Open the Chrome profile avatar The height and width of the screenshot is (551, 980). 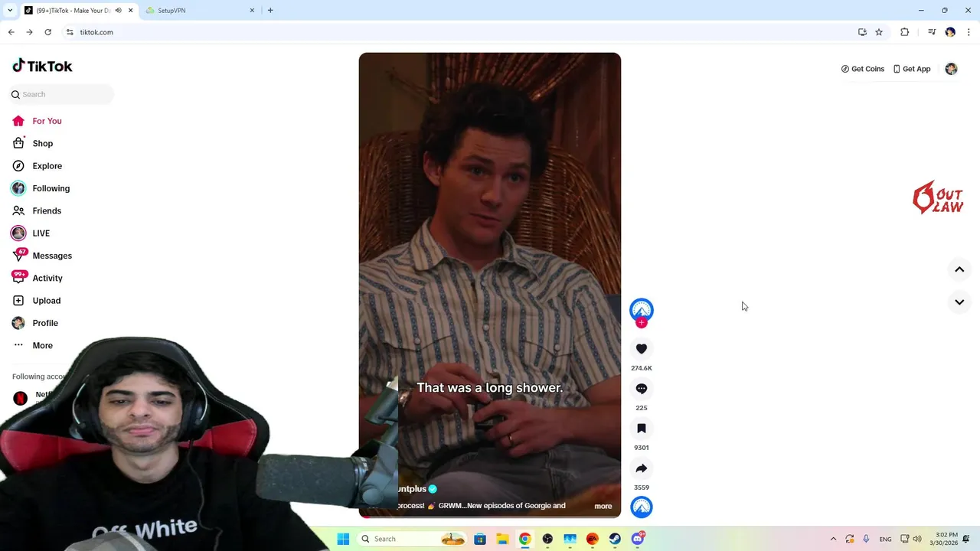click(x=950, y=32)
